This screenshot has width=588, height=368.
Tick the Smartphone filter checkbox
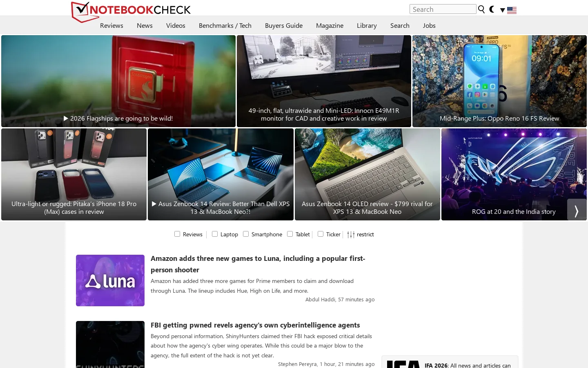246,234
